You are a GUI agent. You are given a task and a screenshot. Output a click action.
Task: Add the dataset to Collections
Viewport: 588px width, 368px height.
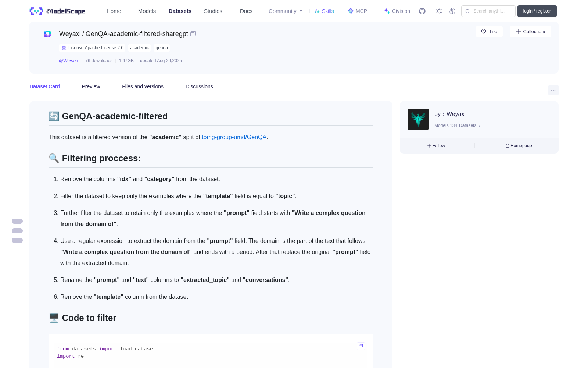pyautogui.click(x=531, y=32)
